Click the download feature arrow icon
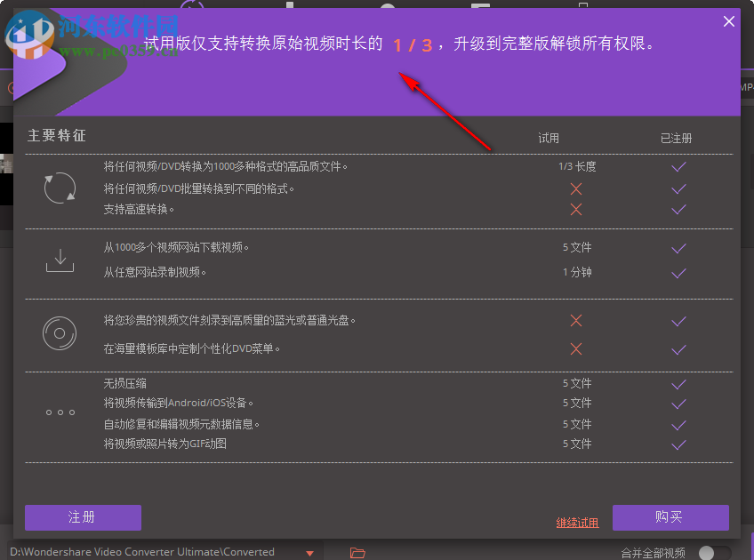The width and height of the screenshot is (754, 560). 60,260
